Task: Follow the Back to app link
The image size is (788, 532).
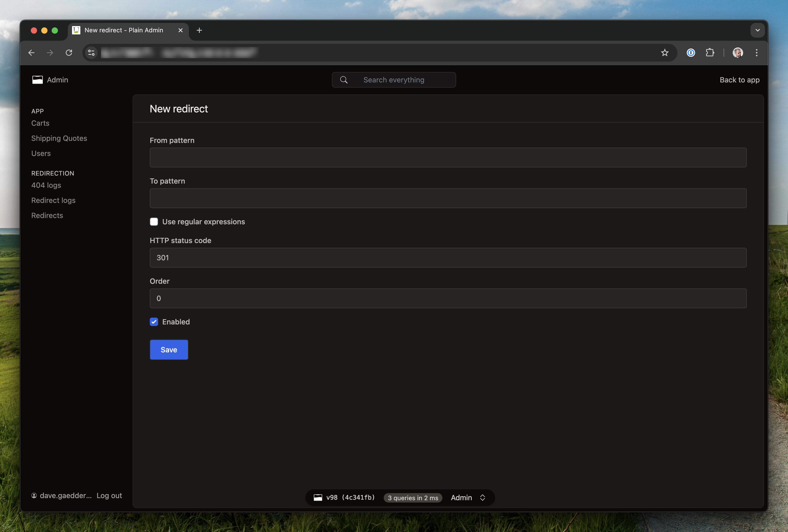Action: [x=739, y=80]
